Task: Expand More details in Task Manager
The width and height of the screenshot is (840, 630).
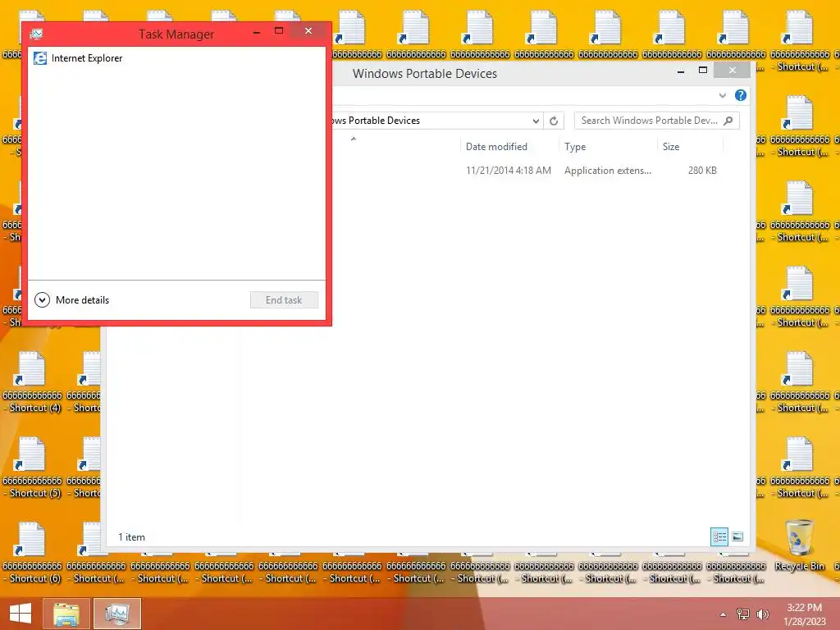Action: point(72,300)
